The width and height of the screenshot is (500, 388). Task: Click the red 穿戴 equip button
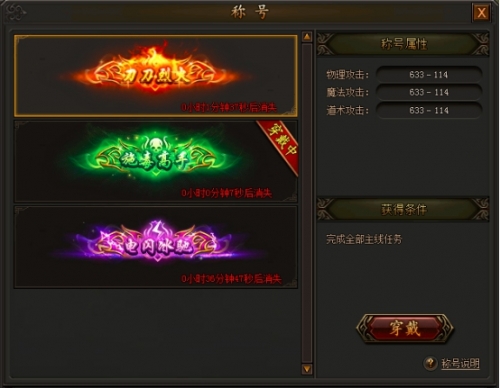coord(405,328)
